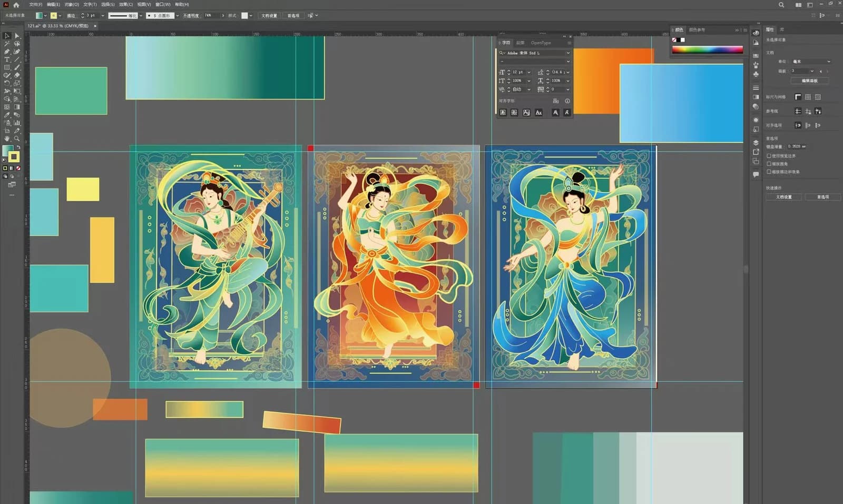The height and width of the screenshot is (504, 843).
Task: Open search magnifier in top right
Action: click(781, 4)
